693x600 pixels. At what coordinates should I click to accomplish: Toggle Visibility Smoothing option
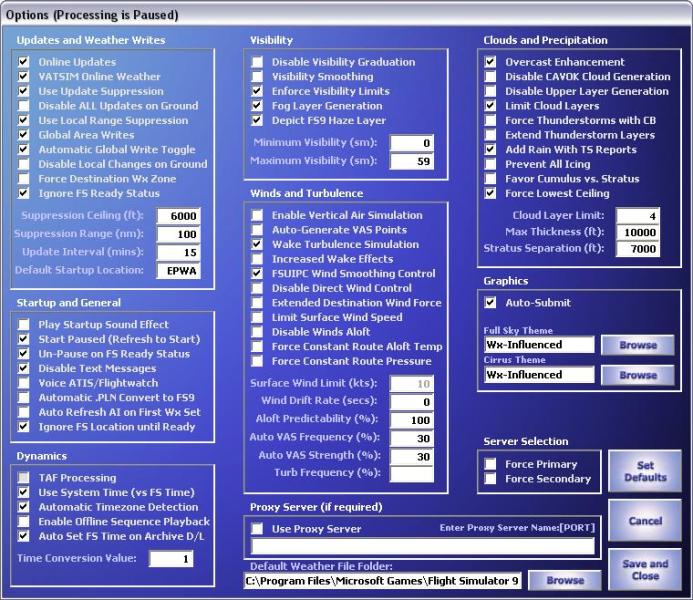(257, 77)
